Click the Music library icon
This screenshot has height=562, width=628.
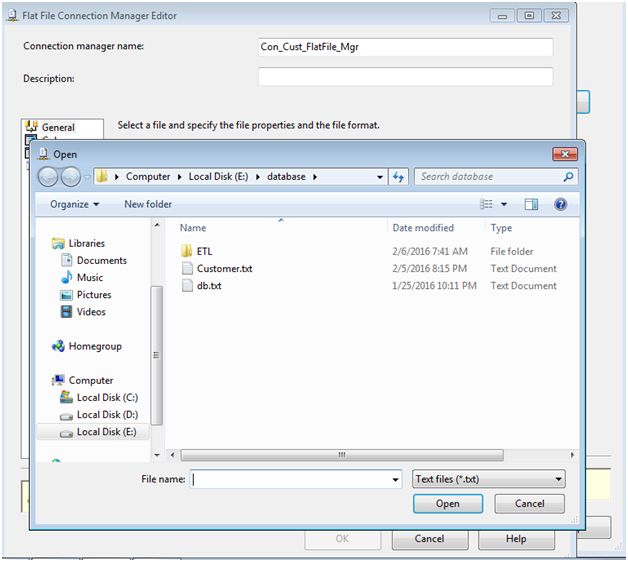(x=66, y=277)
